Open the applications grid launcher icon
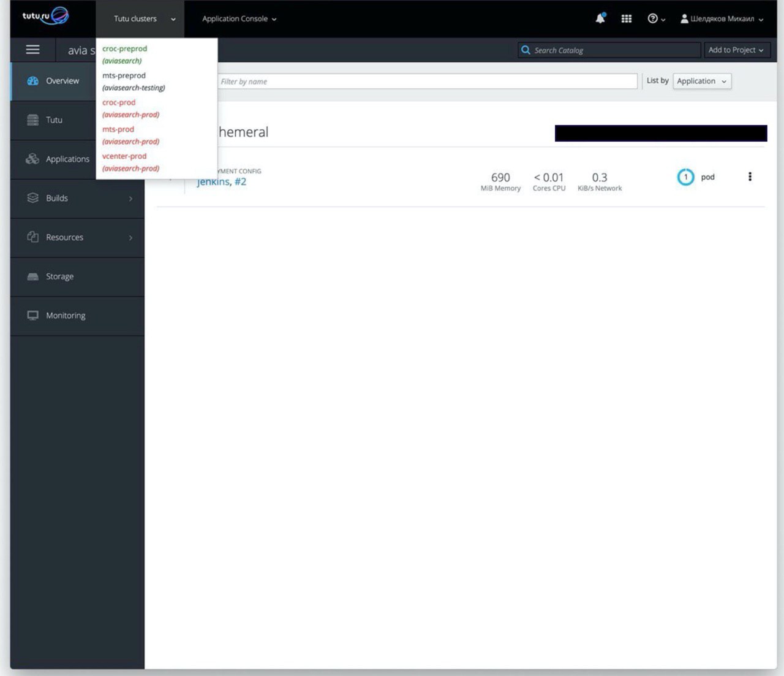 click(x=626, y=19)
